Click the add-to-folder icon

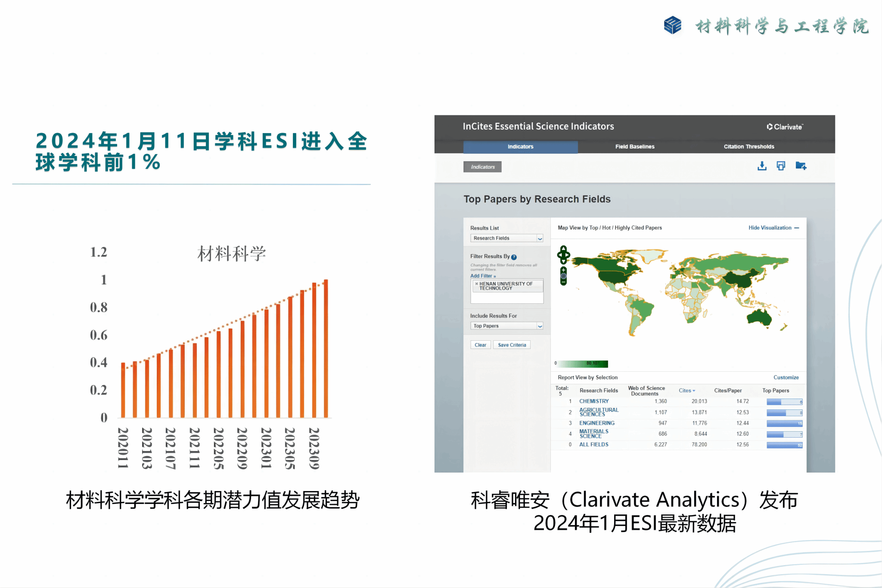pyautogui.click(x=801, y=166)
